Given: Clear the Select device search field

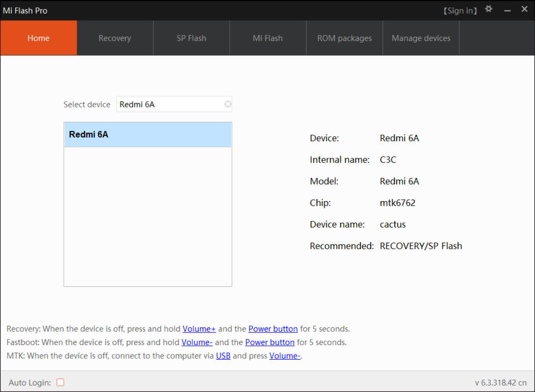Looking at the screenshot, I should coord(228,104).
